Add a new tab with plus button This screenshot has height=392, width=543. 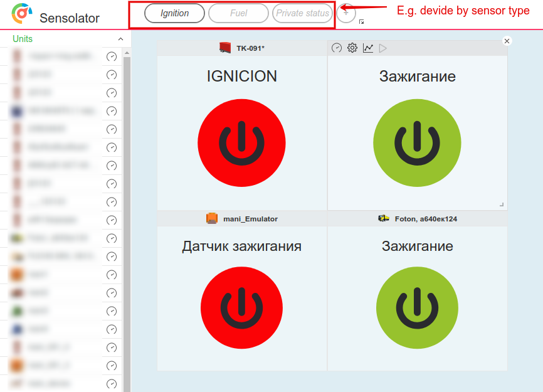pyautogui.click(x=346, y=13)
